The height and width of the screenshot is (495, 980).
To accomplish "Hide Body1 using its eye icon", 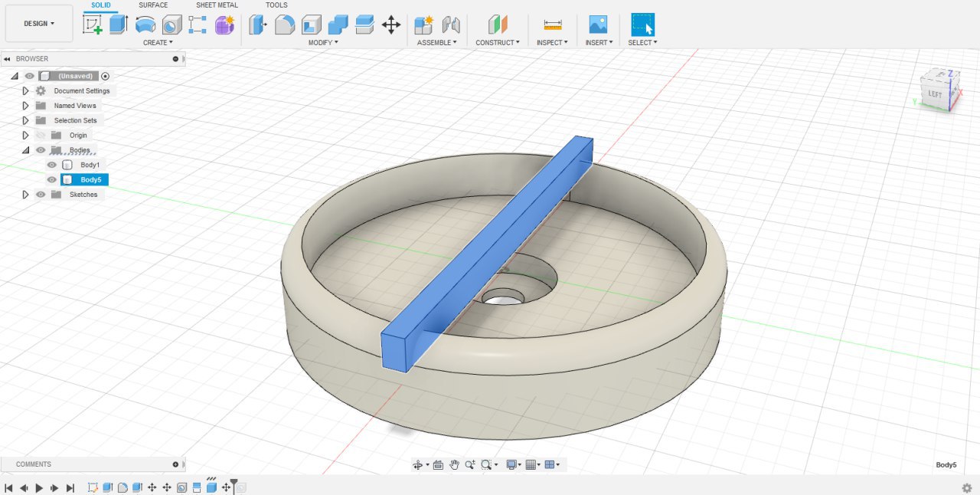I will pyautogui.click(x=52, y=165).
